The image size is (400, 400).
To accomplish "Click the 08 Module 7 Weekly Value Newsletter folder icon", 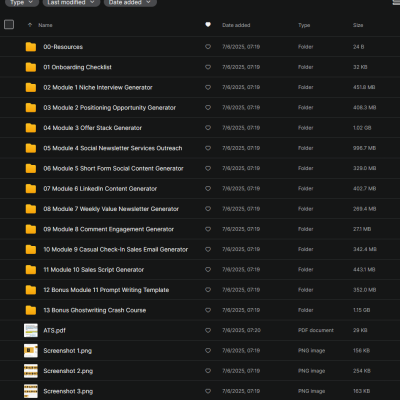I will point(31,209).
